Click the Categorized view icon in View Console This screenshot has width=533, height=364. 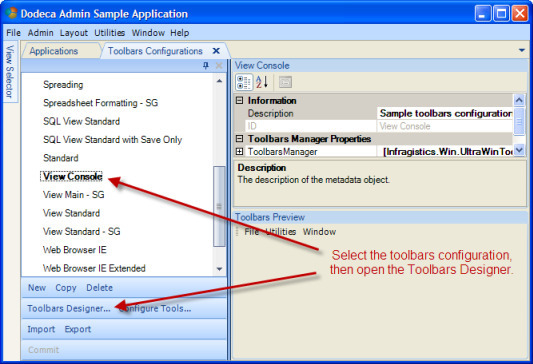244,82
